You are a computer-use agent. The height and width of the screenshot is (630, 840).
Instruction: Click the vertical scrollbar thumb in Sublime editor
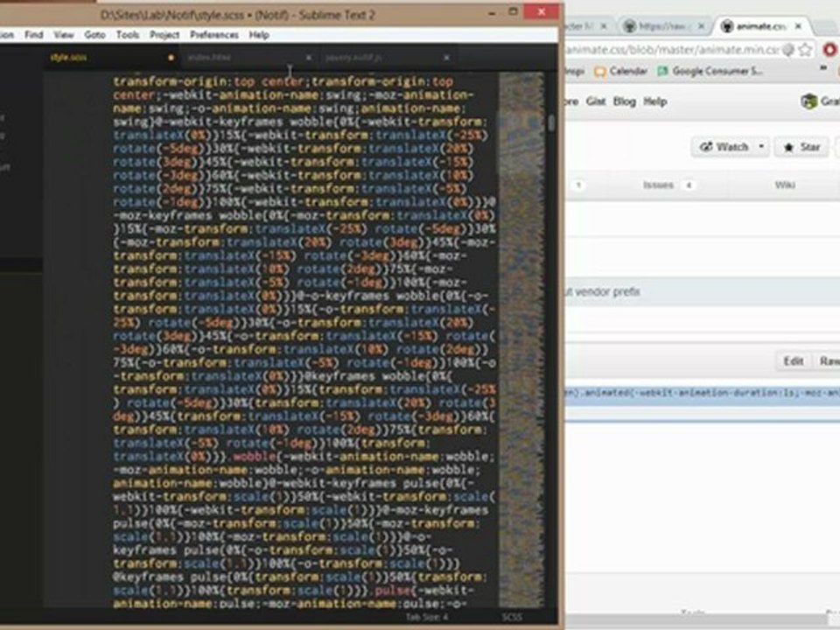pos(551,123)
